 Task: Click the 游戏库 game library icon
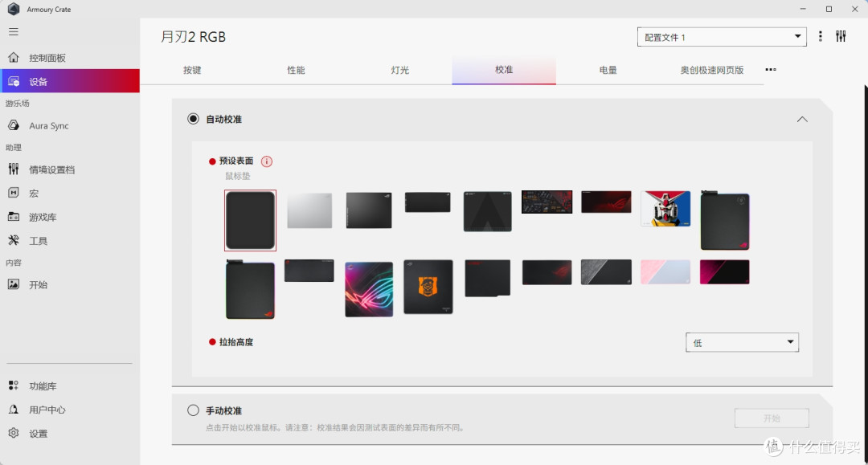[14, 217]
